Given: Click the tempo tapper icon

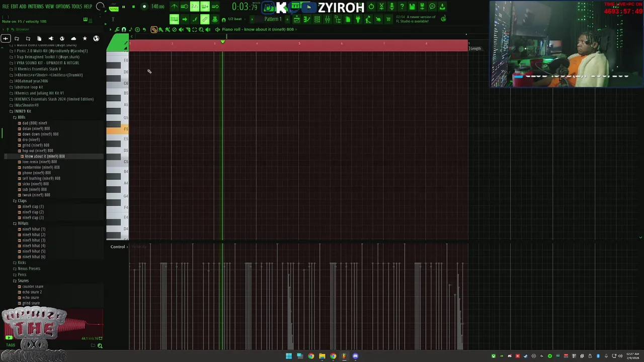Looking at the screenshot, I should [x=368, y=19].
